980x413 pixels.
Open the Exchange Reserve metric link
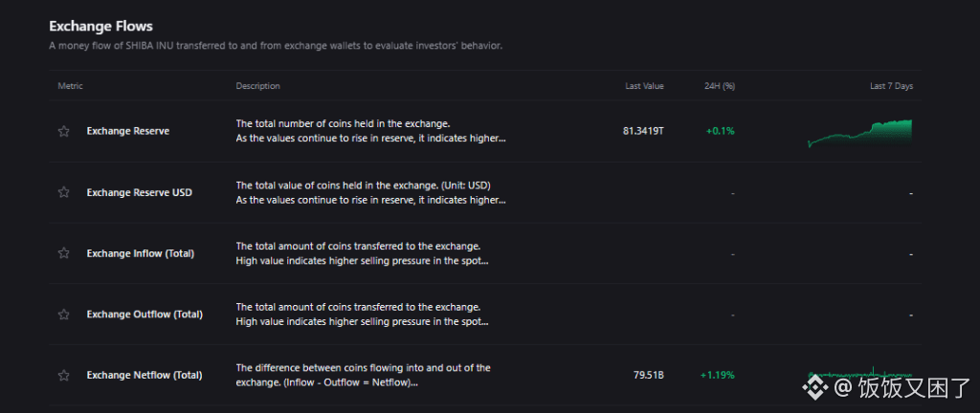(127, 131)
